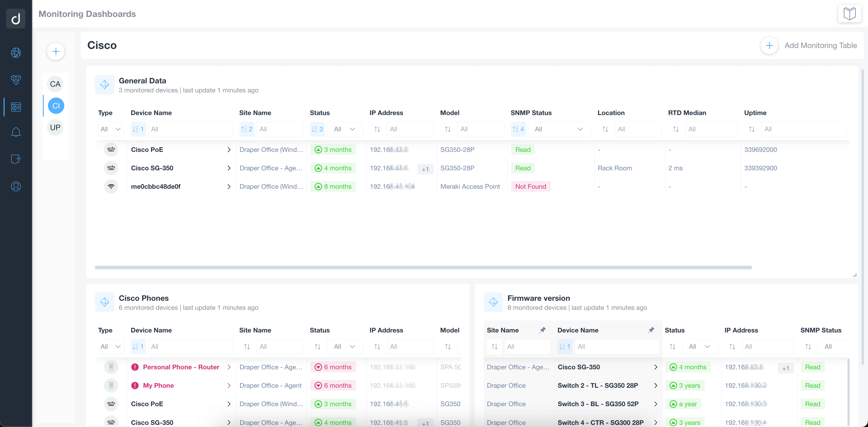Select the CA dashboard tab
This screenshot has width=868, height=427.
55,84
